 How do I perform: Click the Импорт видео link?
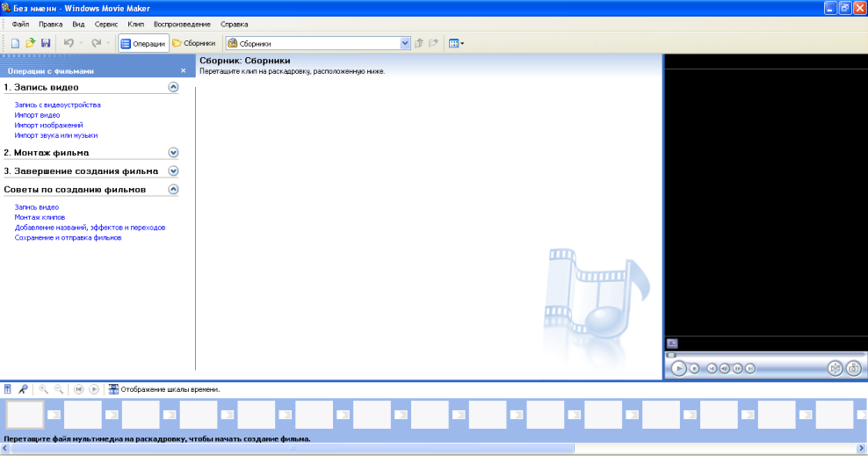(x=37, y=115)
